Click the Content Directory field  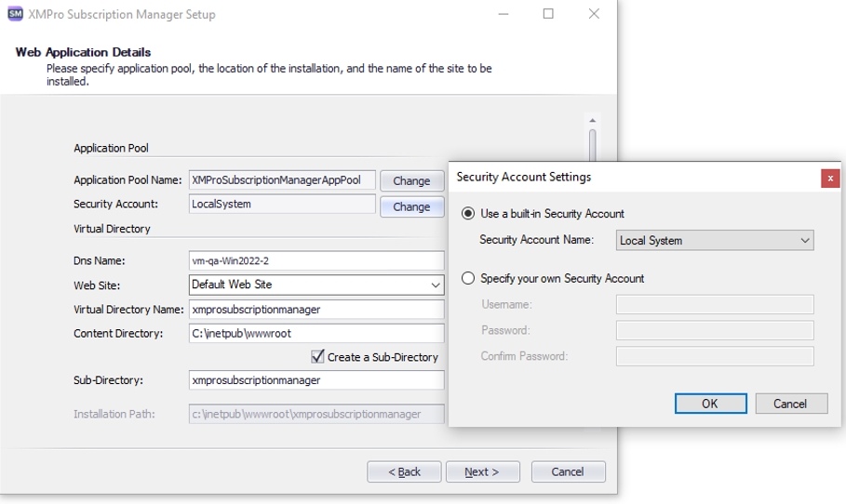point(316,333)
